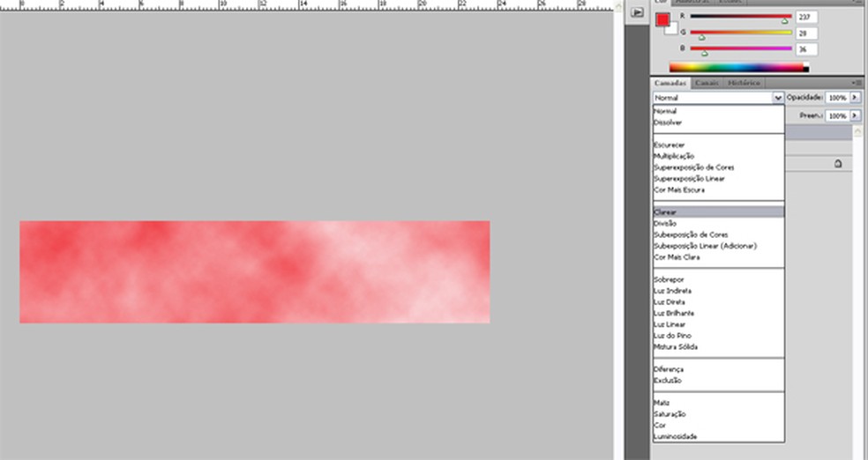Click the layers list scroll-up arrow
This screenshot has width=868, height=460.
tap(858, 131)
